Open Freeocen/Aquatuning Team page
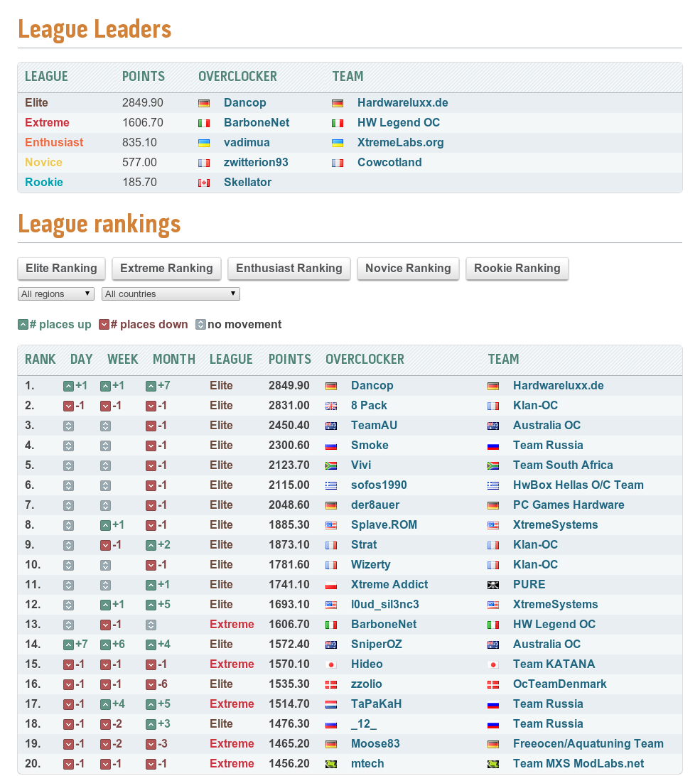The height and width of the screenshot is (776, 700). coord(588,744)
